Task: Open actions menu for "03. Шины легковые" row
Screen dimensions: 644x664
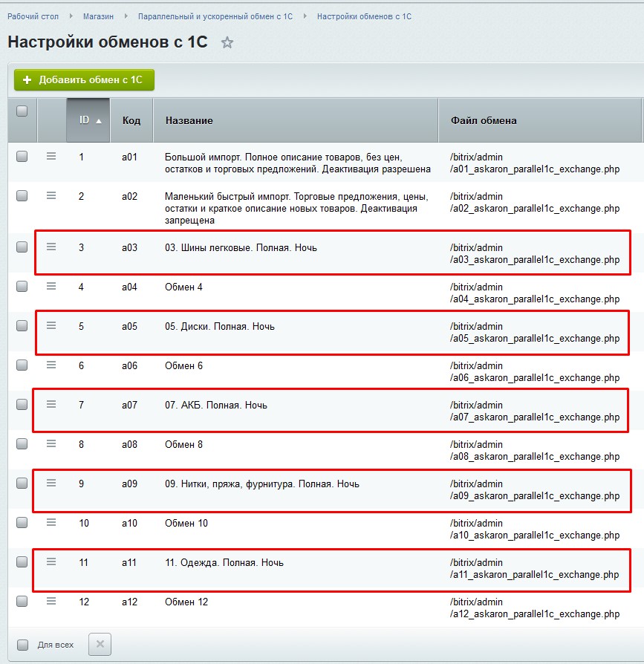Action: (51, 246)
